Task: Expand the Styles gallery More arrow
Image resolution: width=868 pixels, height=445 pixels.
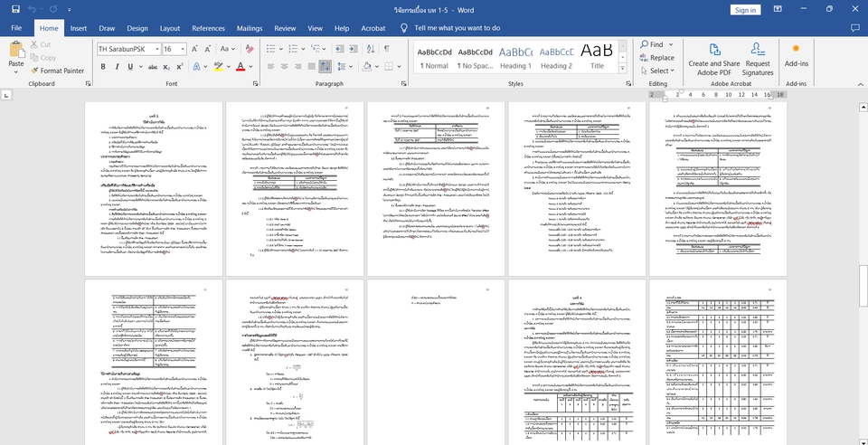Action: pos(623,69)
